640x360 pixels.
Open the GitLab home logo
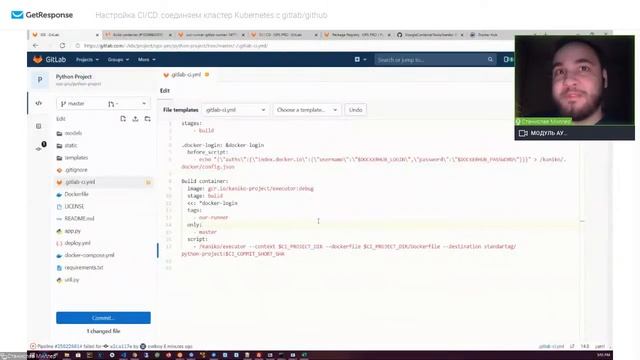point(49,60)
